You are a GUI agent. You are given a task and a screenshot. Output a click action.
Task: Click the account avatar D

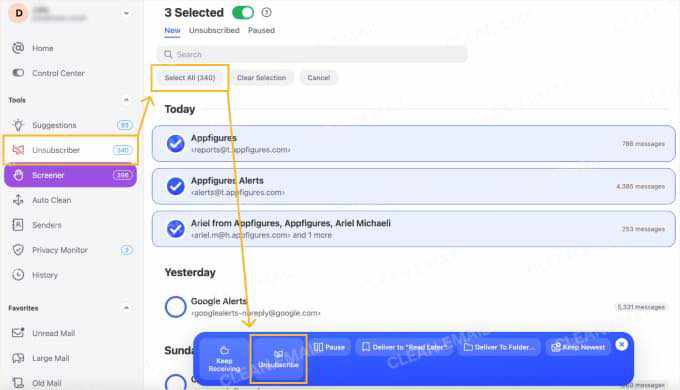(19, 13)
